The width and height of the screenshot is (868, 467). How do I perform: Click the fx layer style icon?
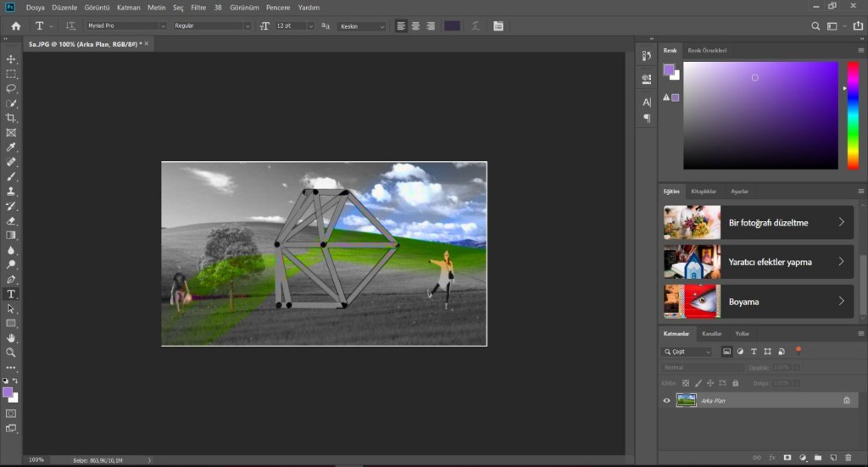771,458
